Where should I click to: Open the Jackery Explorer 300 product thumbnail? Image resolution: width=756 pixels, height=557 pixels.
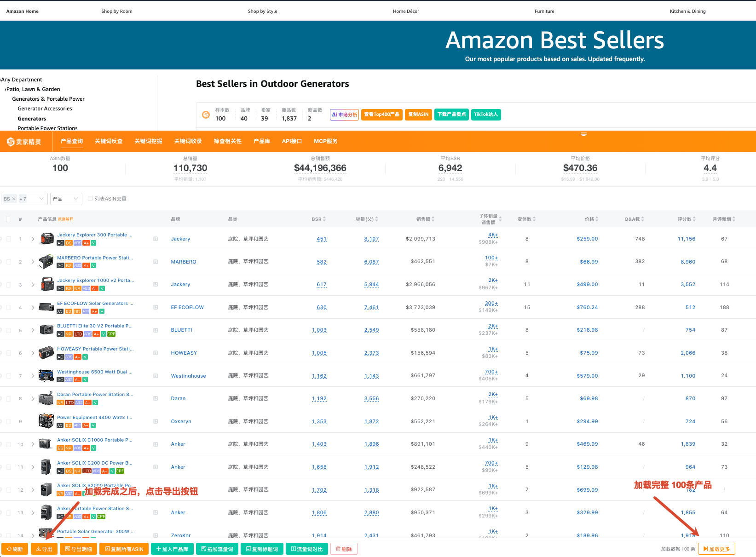click(47, 239)
